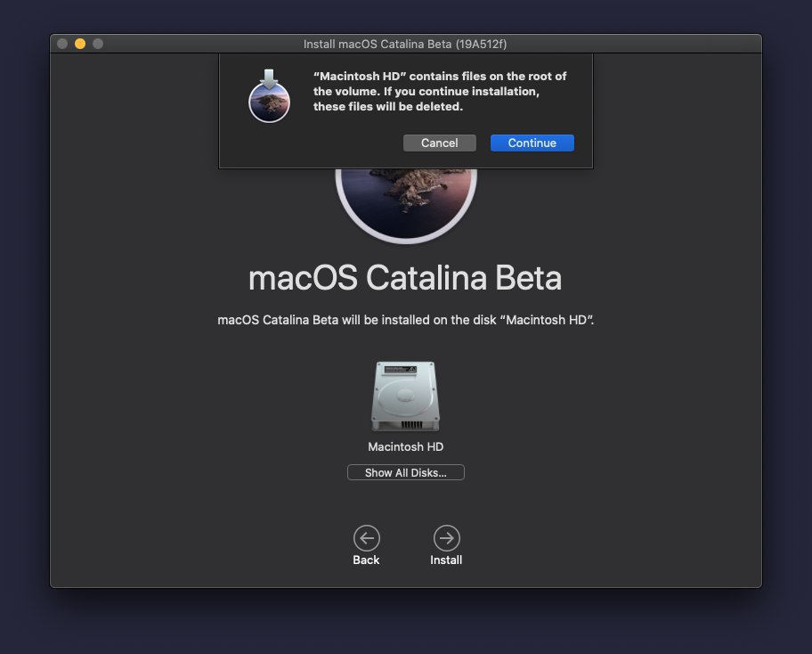
Task: Click the Back label text
Action: coord(366,560)
